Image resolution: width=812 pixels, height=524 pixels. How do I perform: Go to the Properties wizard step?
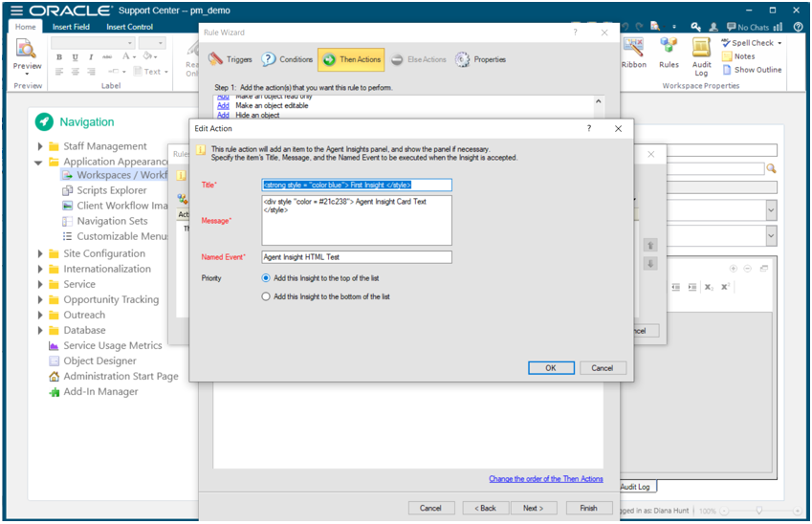pyautogui.click(x=480, y=59)
